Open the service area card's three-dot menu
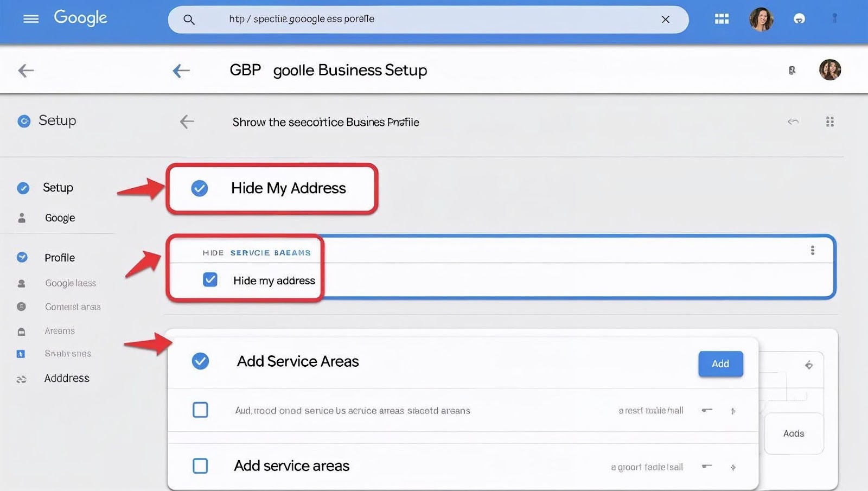Screen dimensions: 868x491 [812, 250]
